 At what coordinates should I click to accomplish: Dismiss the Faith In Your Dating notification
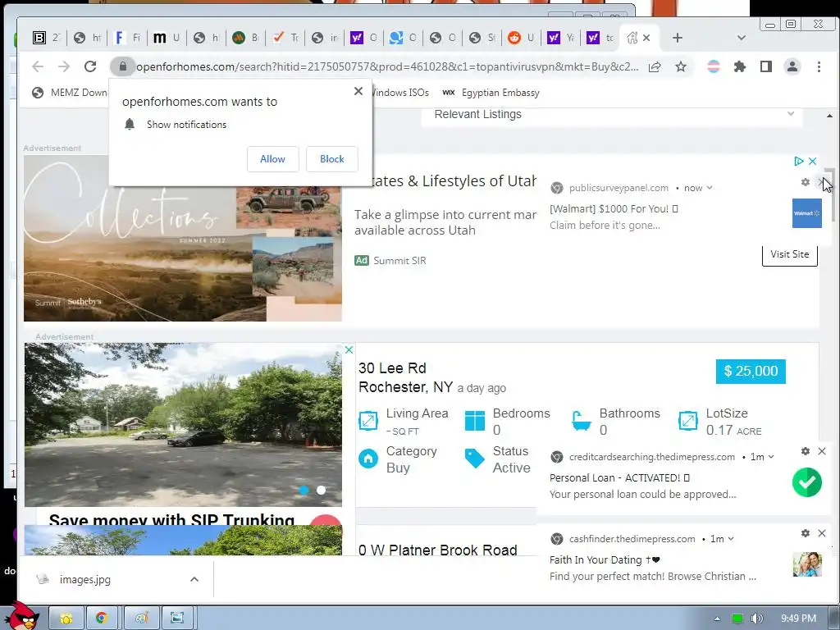[822, 533]
